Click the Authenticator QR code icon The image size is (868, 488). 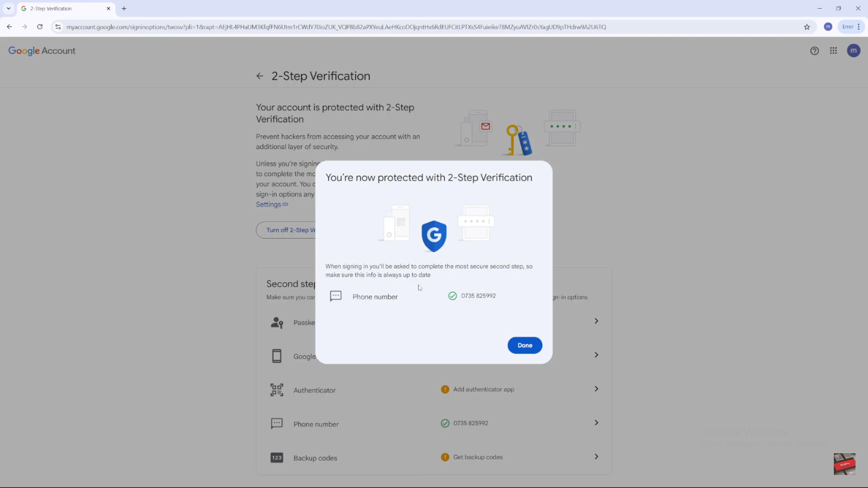pos(277,390)
